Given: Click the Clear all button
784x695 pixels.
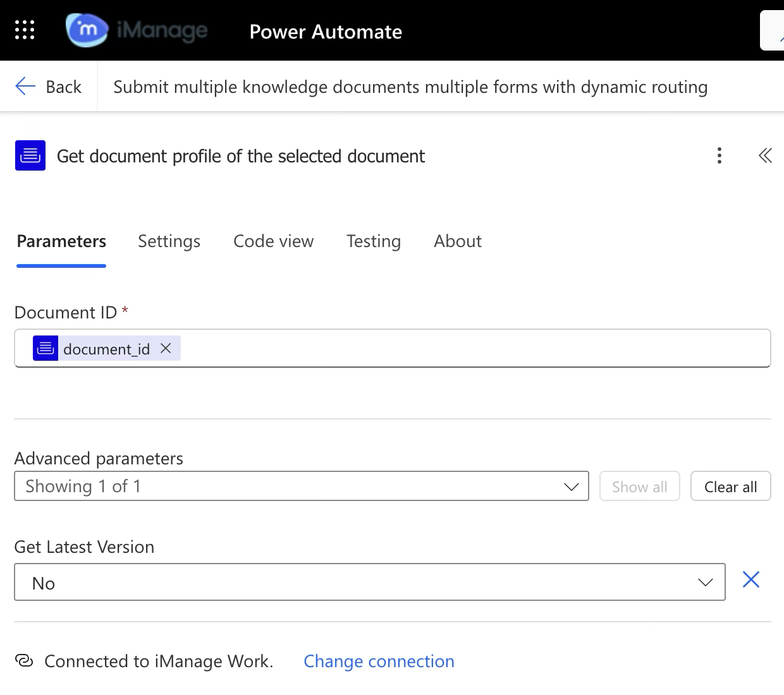Looking at the screenshot, I should click(x=731, y=486).
